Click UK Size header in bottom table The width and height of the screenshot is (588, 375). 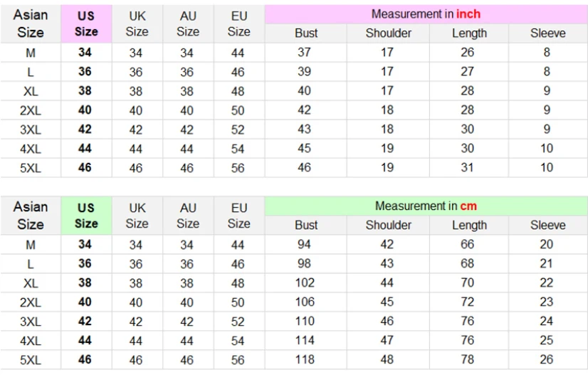point(137,216)
